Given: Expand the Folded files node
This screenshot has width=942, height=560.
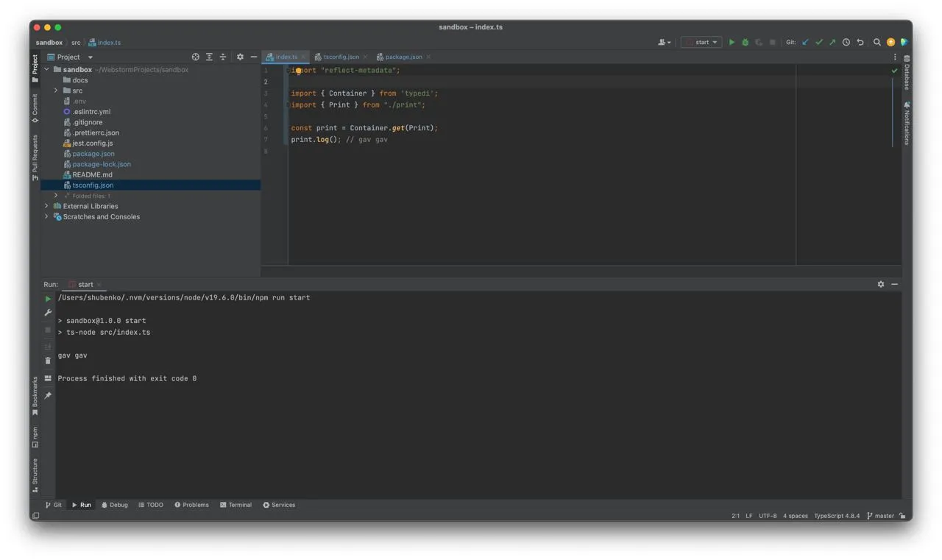Looking at the screenshot, I should 56,196.
